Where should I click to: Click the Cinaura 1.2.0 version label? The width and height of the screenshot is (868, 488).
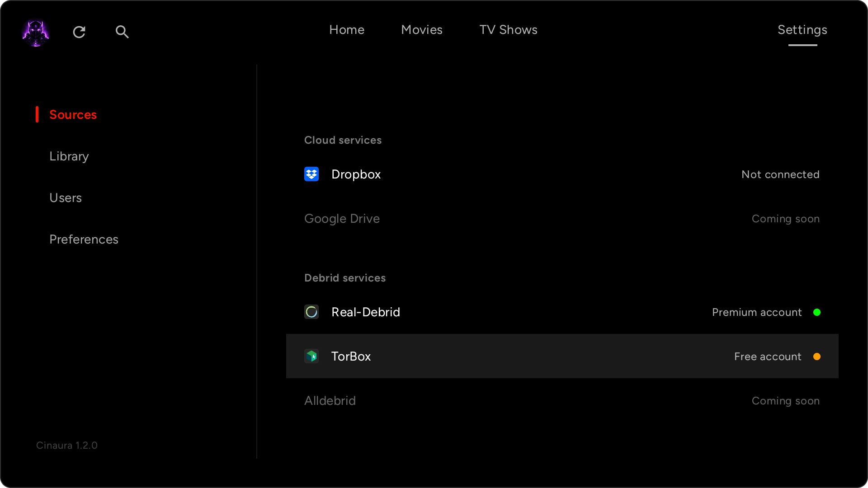click(66, 445)
